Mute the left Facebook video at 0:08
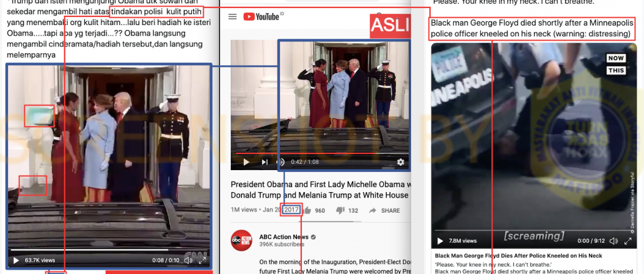The width and height of the screenshot is (644, 274). (188, 260)
